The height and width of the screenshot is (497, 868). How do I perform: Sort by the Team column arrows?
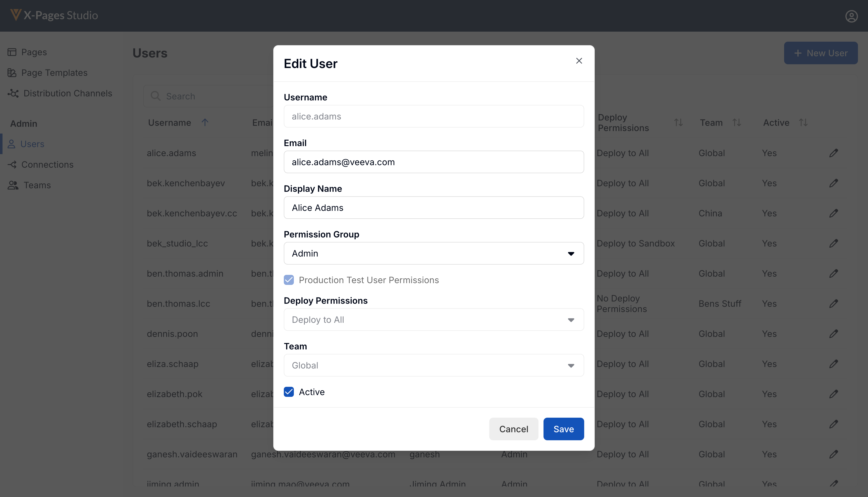[x=737, y=122]
